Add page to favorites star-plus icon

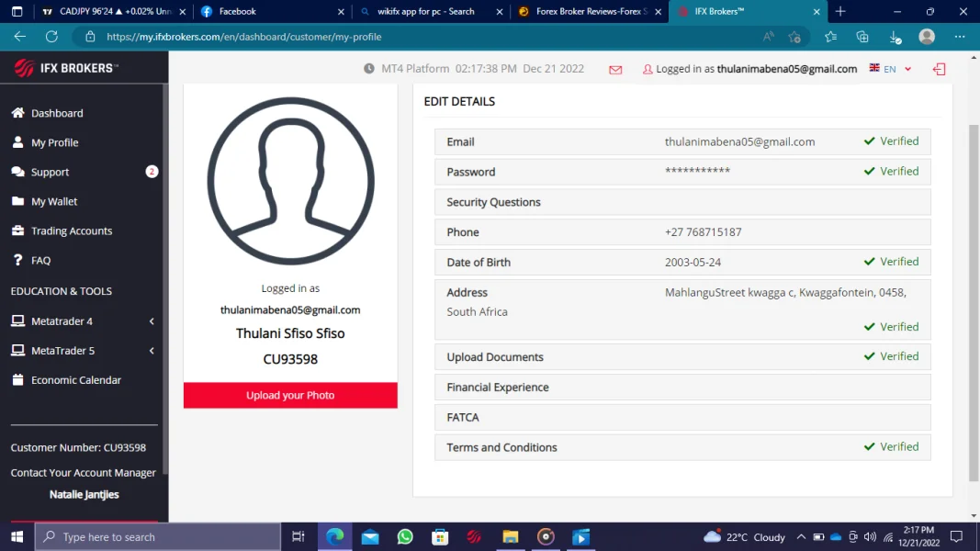click(794, 37)
